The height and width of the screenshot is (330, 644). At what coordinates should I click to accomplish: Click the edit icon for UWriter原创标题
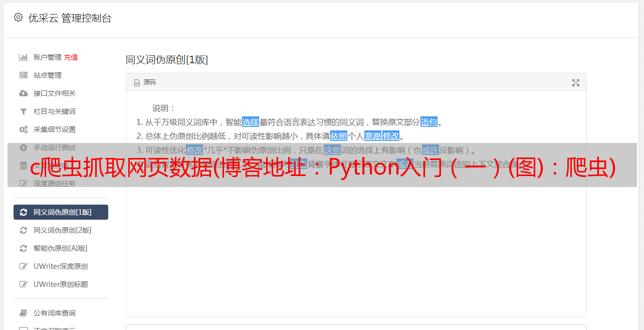[x=23, y=284]
